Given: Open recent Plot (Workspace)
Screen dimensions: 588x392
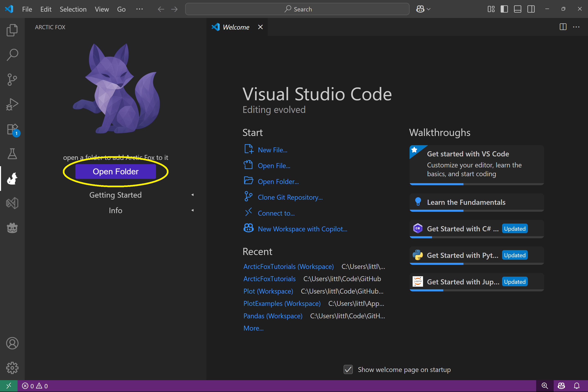Looking at the screenshot, I should (268, 291).
